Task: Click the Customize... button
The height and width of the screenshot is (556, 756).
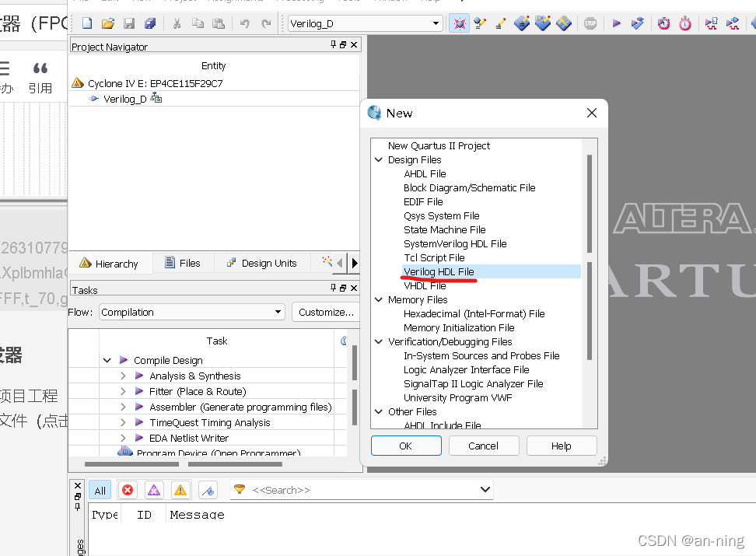Action: point(326,312)
